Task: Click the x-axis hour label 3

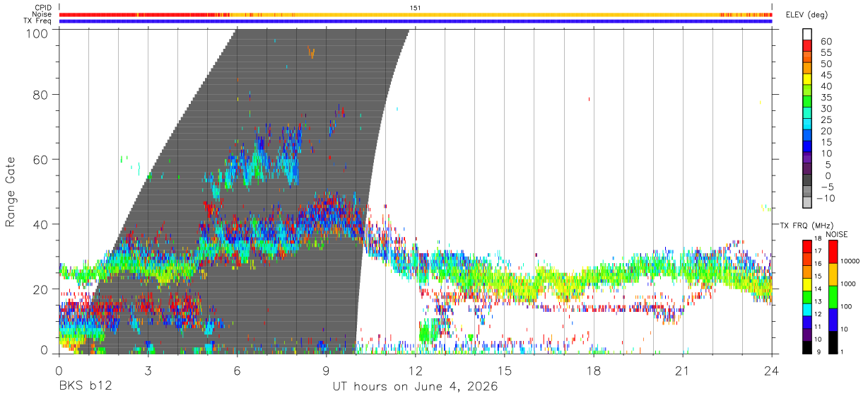Action: 148,370
